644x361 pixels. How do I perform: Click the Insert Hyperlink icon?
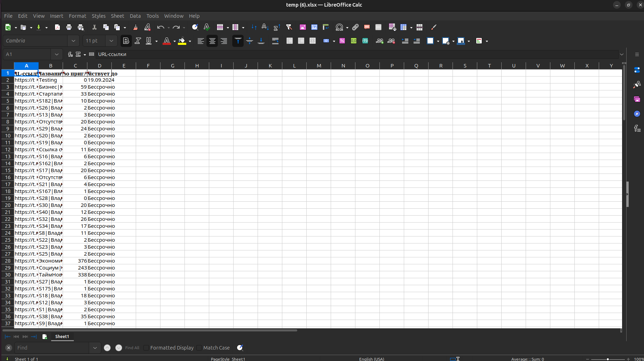pyautogui.click(x=355, y=27)
